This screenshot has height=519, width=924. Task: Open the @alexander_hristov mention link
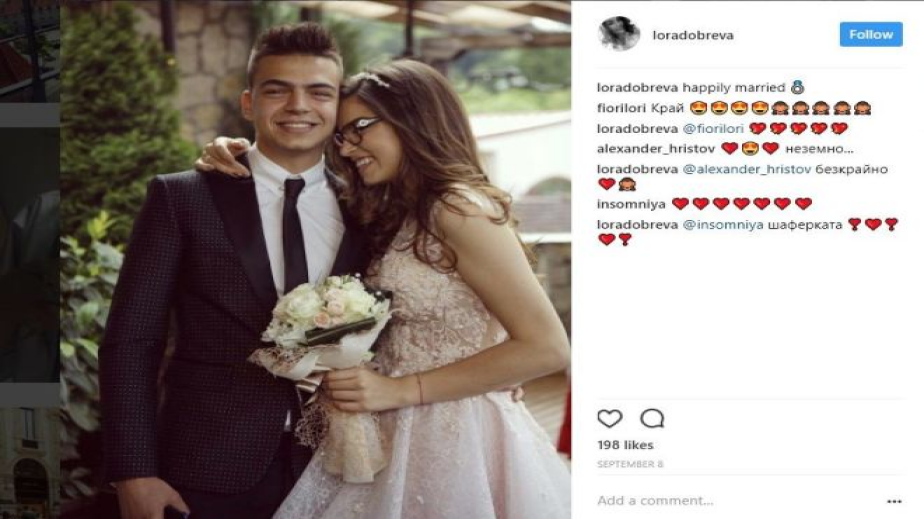click(x=747, y=169)
